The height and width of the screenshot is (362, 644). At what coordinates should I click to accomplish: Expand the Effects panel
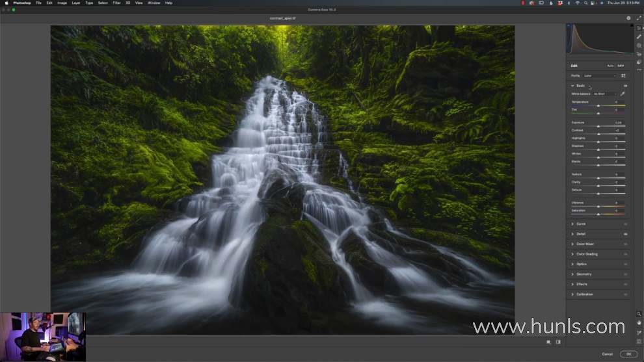(x=572, y=285)
